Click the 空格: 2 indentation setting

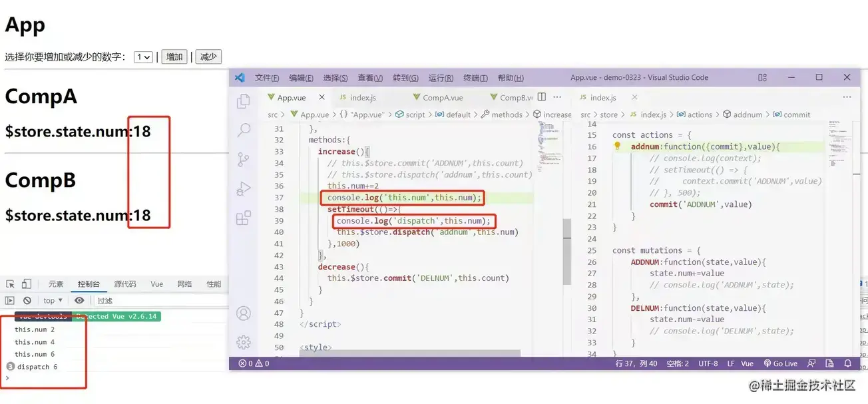coord(678,363)
